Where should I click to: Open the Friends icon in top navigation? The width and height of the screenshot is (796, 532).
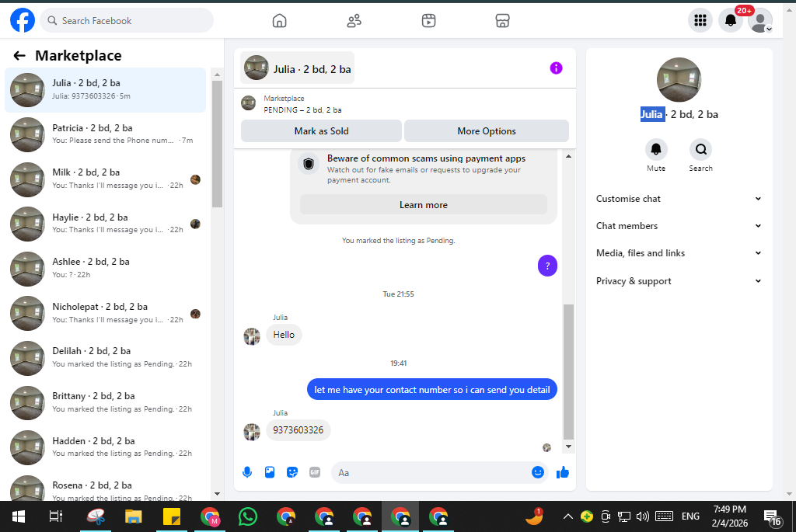coord(354,21)
